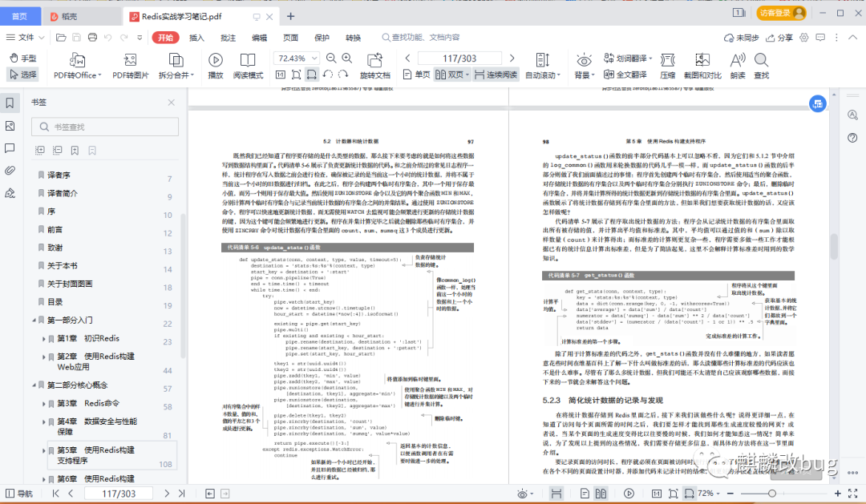This screenshot has width=866, height=504.
Task: Click the 书签查找 bookmark search field
Action: pos(105,127)
